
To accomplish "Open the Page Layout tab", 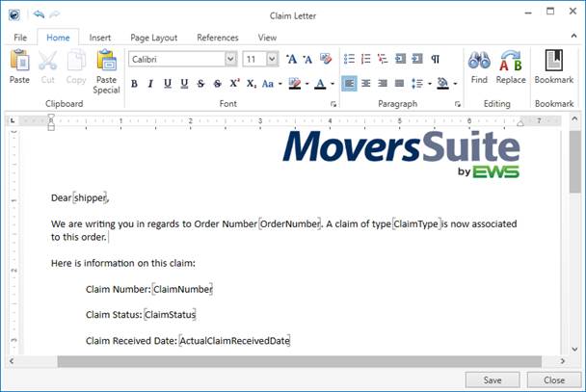I will click(153, 38).
